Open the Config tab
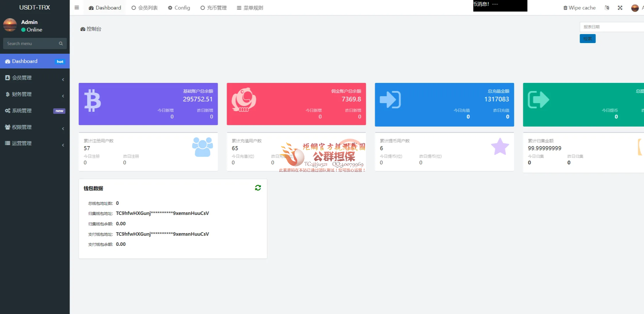Viewport: 644px width, 314px height. [x=179, y=8]
